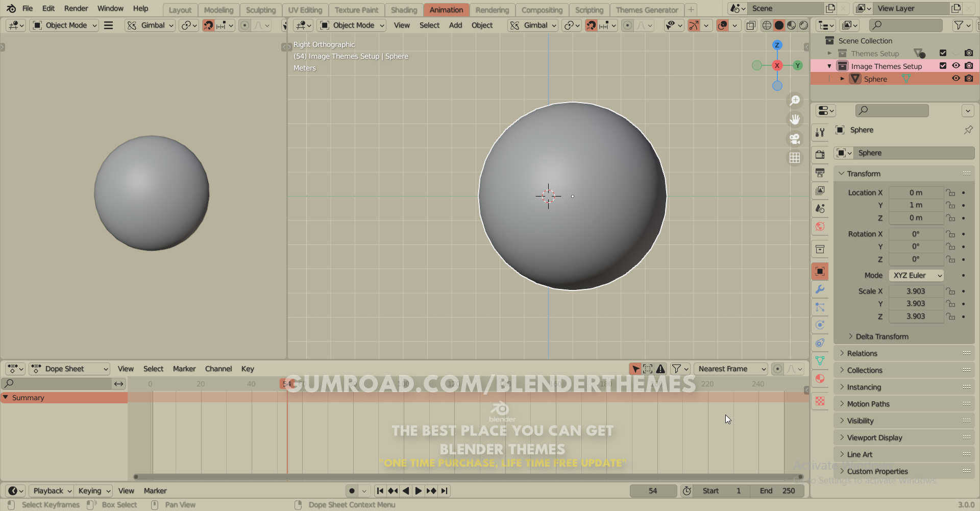980x511 pixels.
Task: Open the Channel menu in Dope Sheet
Action: (x=218, y=369)
